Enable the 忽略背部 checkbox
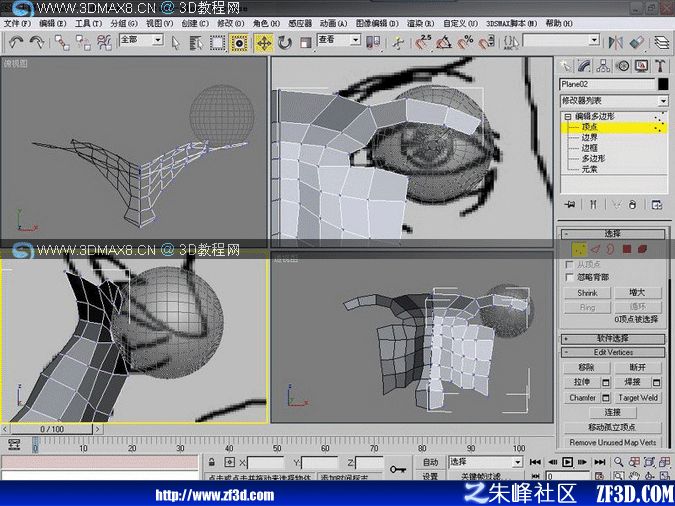675x506 pixels. [569, 277]
